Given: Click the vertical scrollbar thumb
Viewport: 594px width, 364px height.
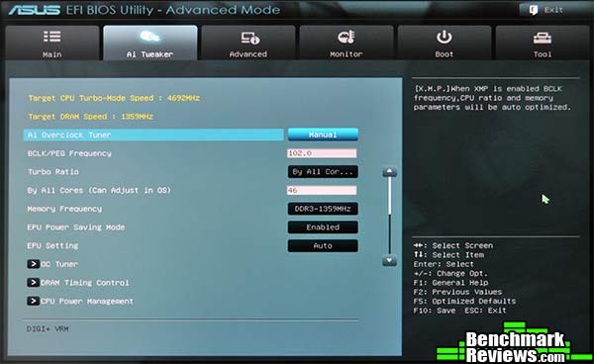Looking at the screenshot, I should 389,195.
